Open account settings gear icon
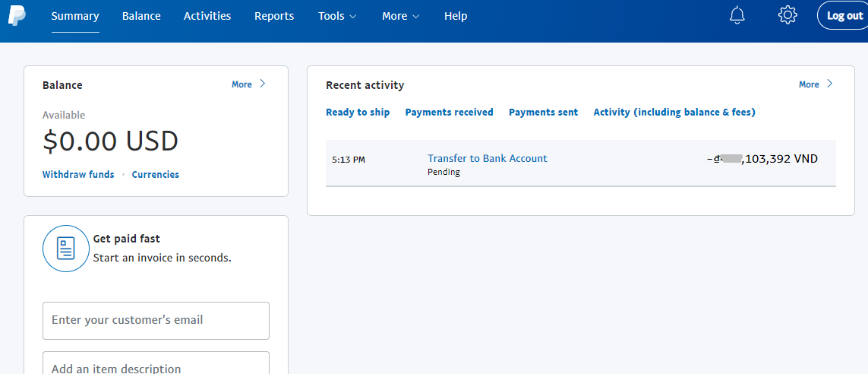868x374 pixels. coord(788,15)
